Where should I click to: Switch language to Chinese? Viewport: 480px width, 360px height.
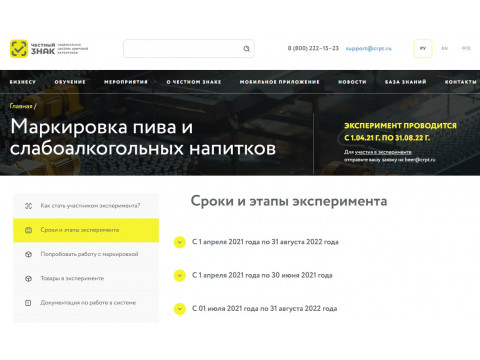pyautogui.click(x=466, y=49)
